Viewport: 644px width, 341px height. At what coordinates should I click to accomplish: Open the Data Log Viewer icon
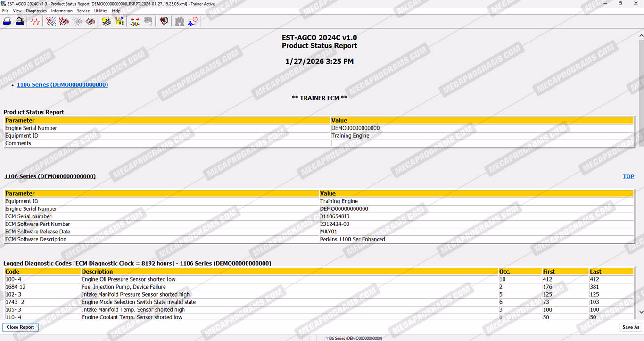[164, 21]
